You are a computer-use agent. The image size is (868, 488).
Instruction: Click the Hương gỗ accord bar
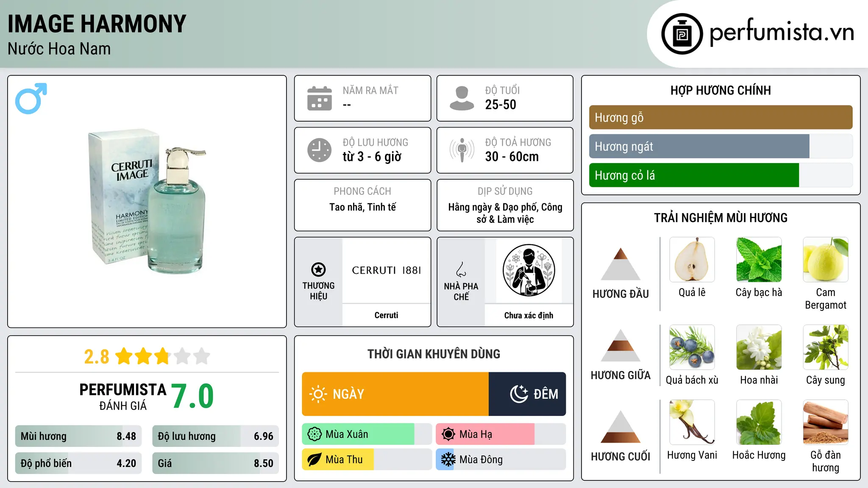click(721, 117)
